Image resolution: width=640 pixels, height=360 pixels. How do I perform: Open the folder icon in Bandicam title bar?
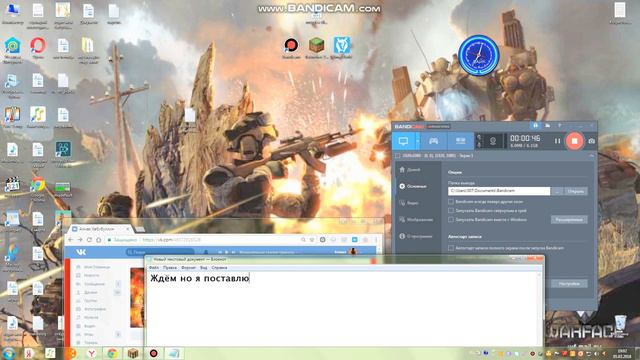coord(547,126)
